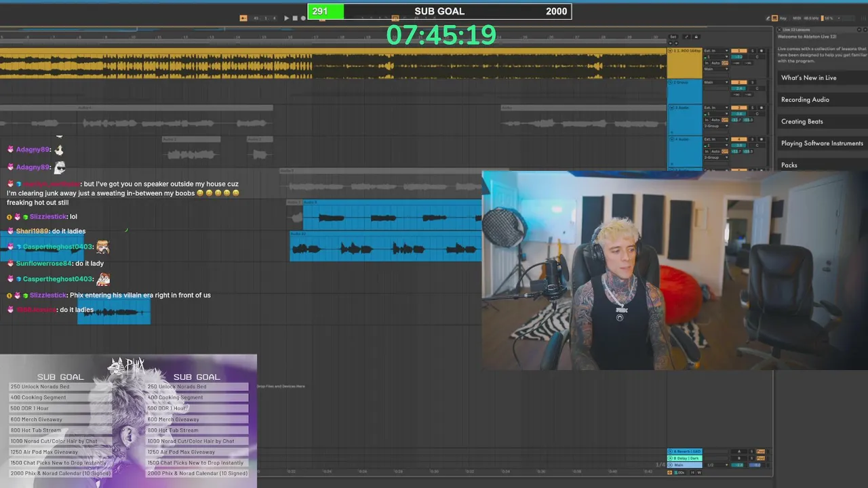Arm 3 Audio track for recording
Image resolution: width=868 pixels, height=488 pixels.
click(762, 108)
